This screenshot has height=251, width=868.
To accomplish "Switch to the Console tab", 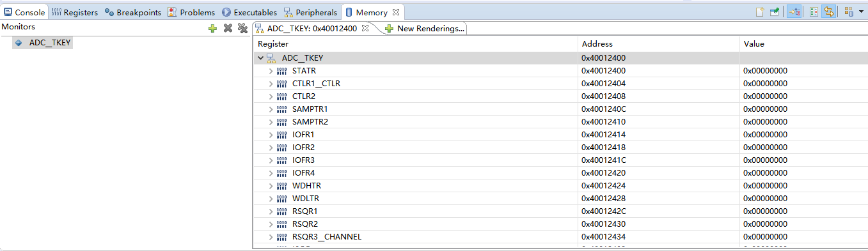I will pyautogui.click(x=25, y=12).
